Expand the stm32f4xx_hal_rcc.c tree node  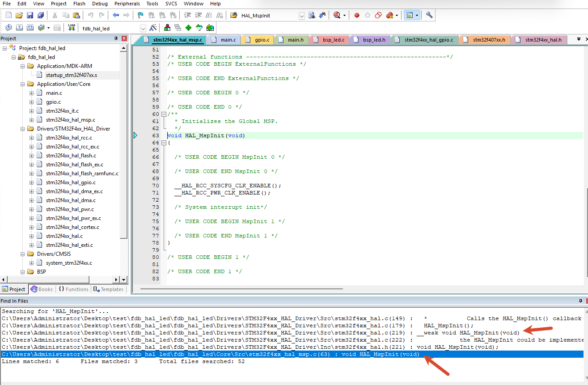point(32,138)
